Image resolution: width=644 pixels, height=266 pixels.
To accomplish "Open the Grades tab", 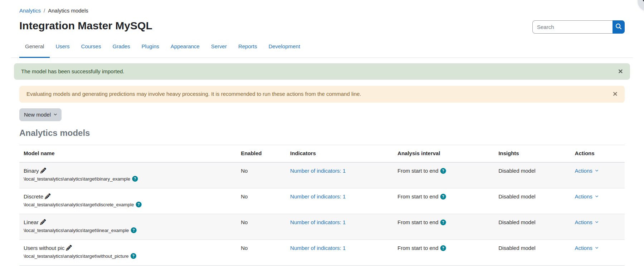I will (x=121, y=46).
